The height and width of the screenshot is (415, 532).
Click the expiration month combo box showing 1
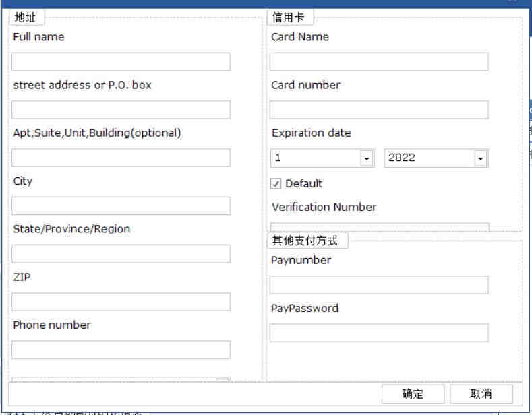[x=322, y=158]
